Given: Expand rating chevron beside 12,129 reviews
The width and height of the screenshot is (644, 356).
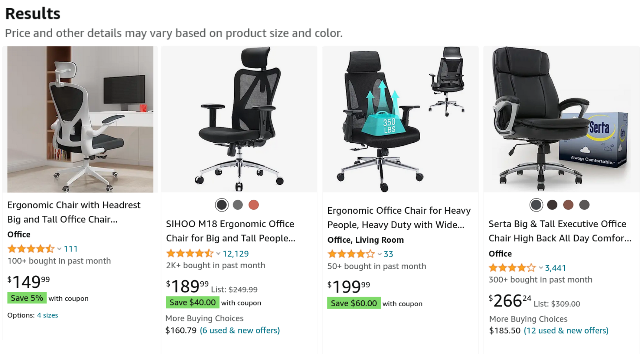Looking at the screenshot, I should tap(218, 254).
